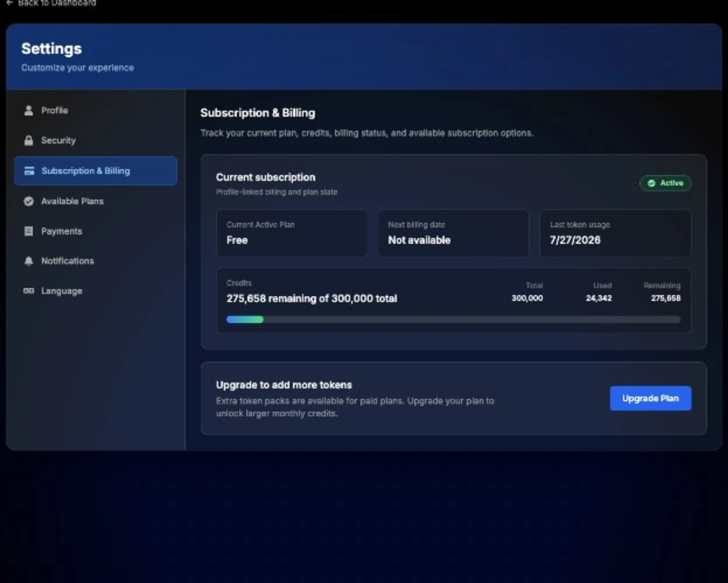The height and width of the screenshot is (583, 728).
Task: Open the Profile settings section
Action: coord(96,110)
